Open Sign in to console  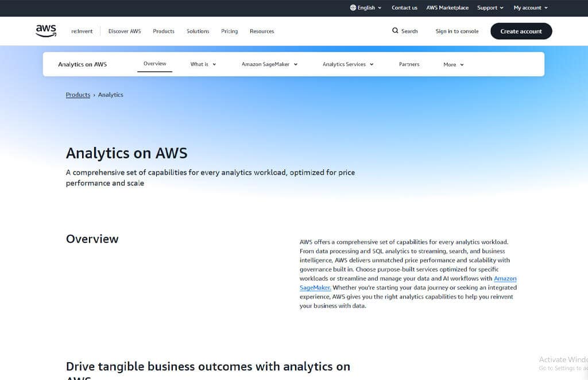tap(457, 31)
